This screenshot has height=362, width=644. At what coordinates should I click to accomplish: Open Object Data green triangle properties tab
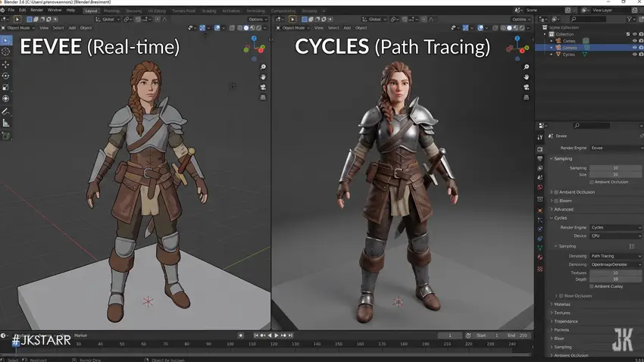(540, 248)
